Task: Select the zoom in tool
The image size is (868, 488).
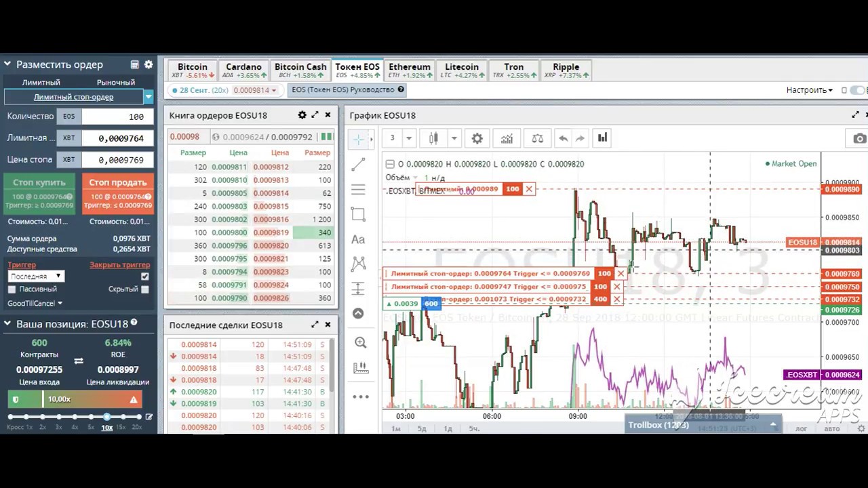Action: [360, 343]
